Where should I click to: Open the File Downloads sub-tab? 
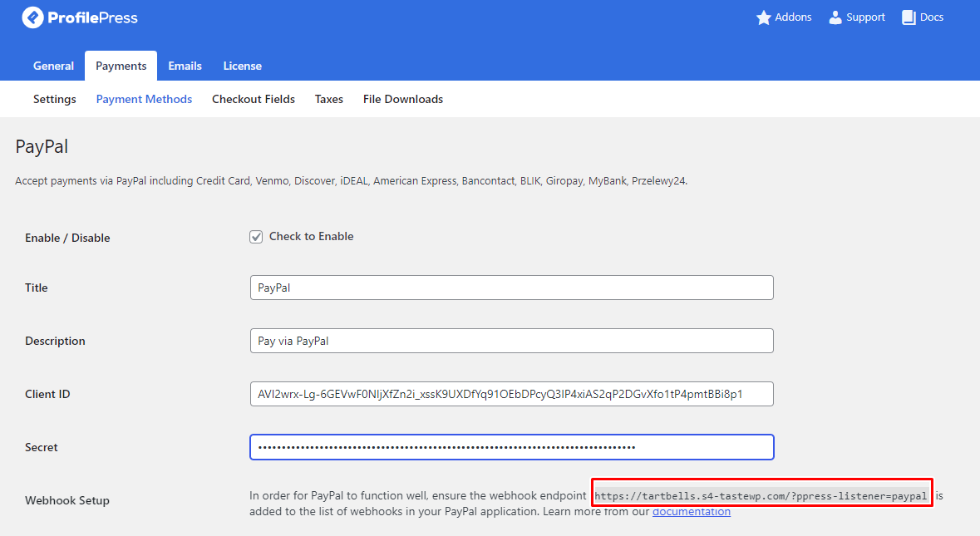tap(402, 100)
